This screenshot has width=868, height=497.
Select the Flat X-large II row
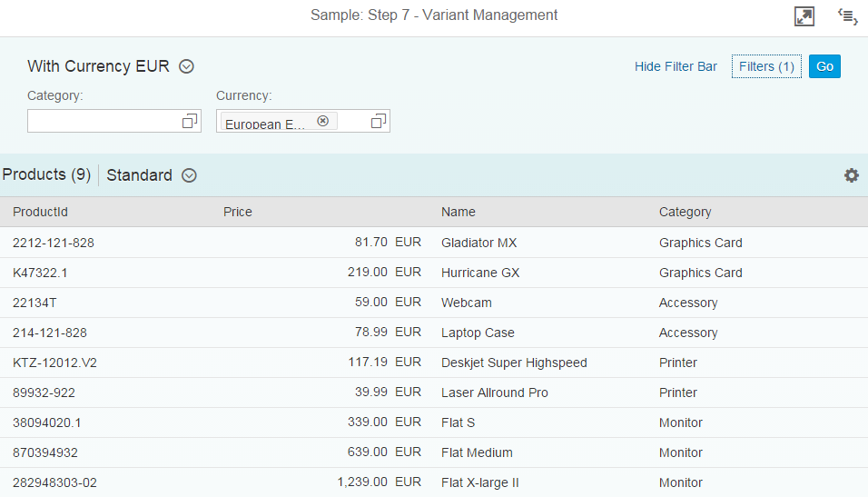479,482
